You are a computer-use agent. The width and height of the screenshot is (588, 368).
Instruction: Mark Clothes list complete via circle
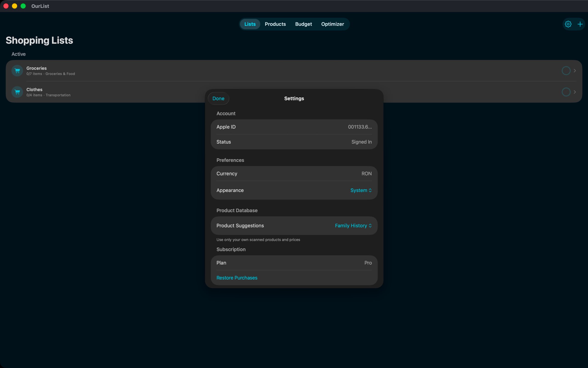coord(566,92)
